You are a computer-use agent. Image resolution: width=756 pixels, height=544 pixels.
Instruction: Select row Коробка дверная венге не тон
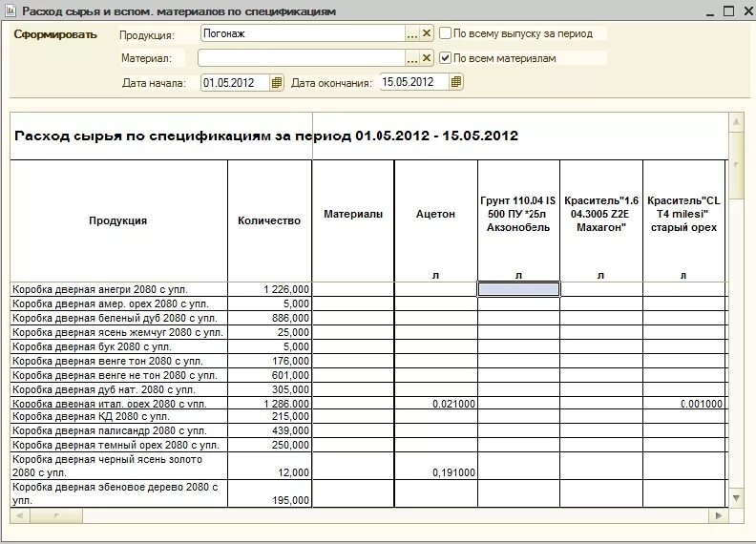tap(118, 375)
